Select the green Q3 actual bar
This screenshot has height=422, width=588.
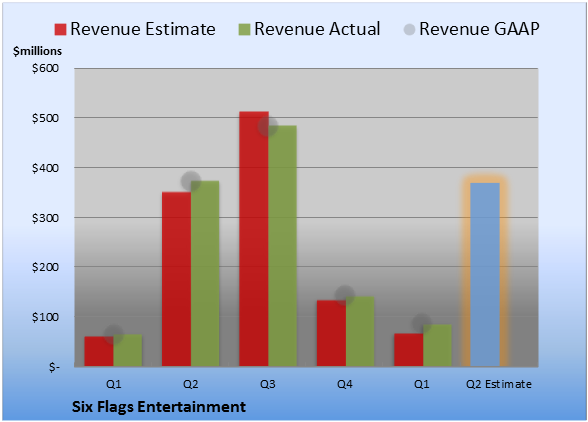[282, 246]
